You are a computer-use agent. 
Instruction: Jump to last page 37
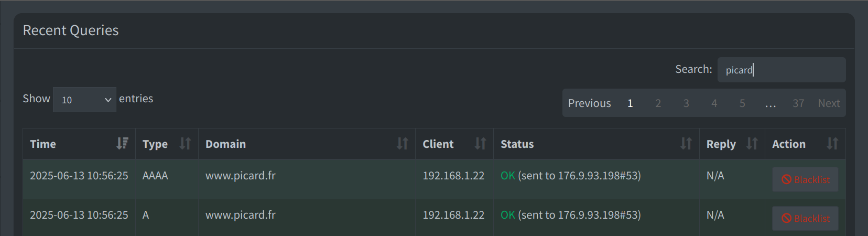click(798, 103)
